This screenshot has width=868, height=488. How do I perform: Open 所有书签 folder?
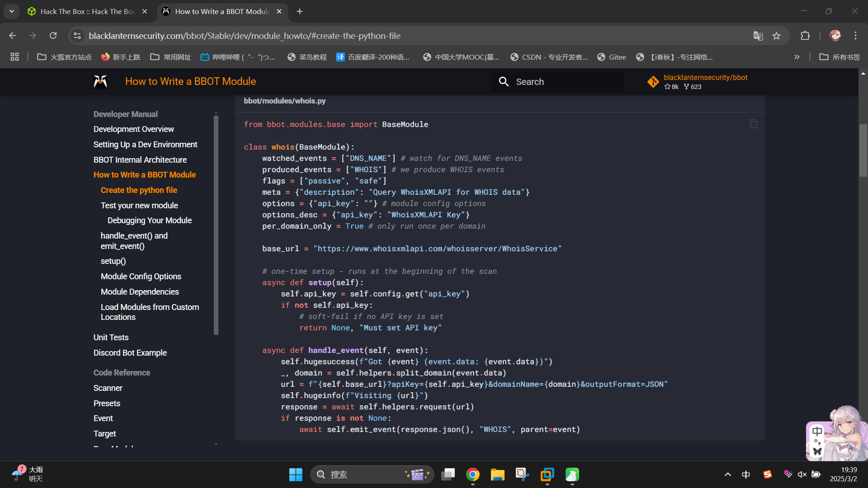(840, 57)
